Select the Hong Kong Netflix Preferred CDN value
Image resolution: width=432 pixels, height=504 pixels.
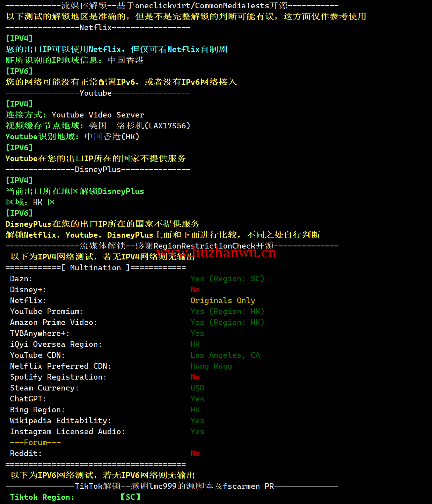tap(211, 366)
